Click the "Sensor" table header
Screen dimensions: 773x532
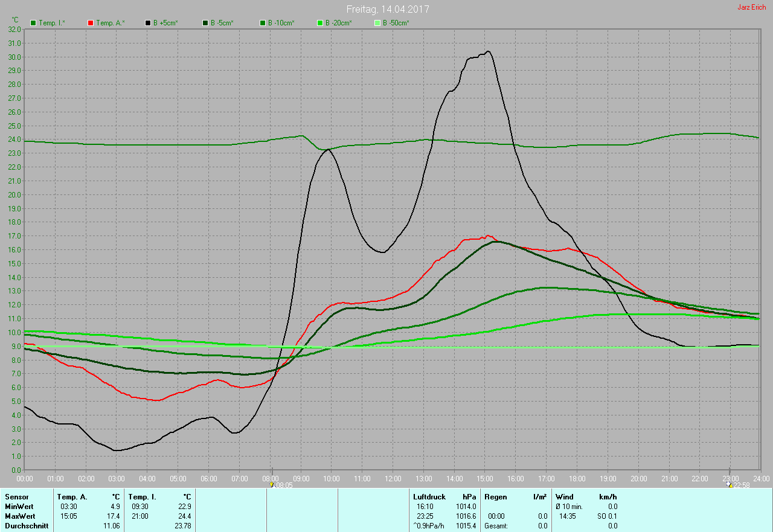(x=16, y=497)
